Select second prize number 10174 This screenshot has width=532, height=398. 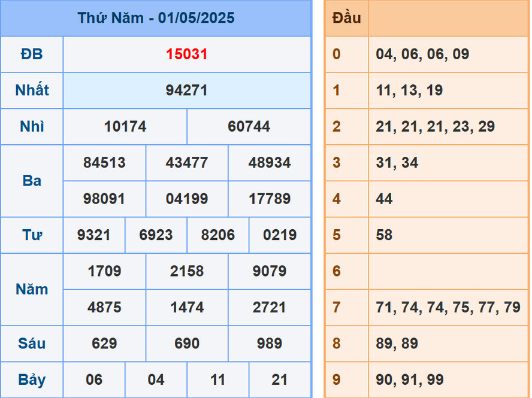coord(125,127)
